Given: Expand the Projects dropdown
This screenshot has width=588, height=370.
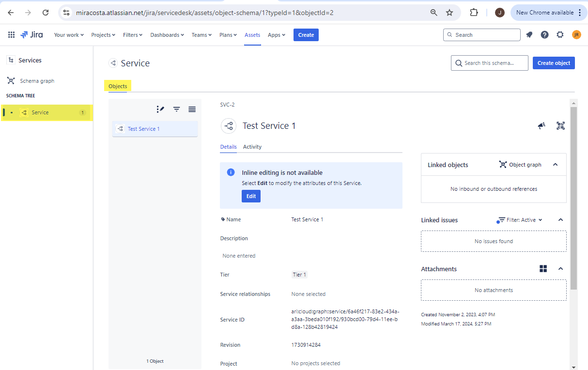Looking at the screenshot, I should point(103,35).
